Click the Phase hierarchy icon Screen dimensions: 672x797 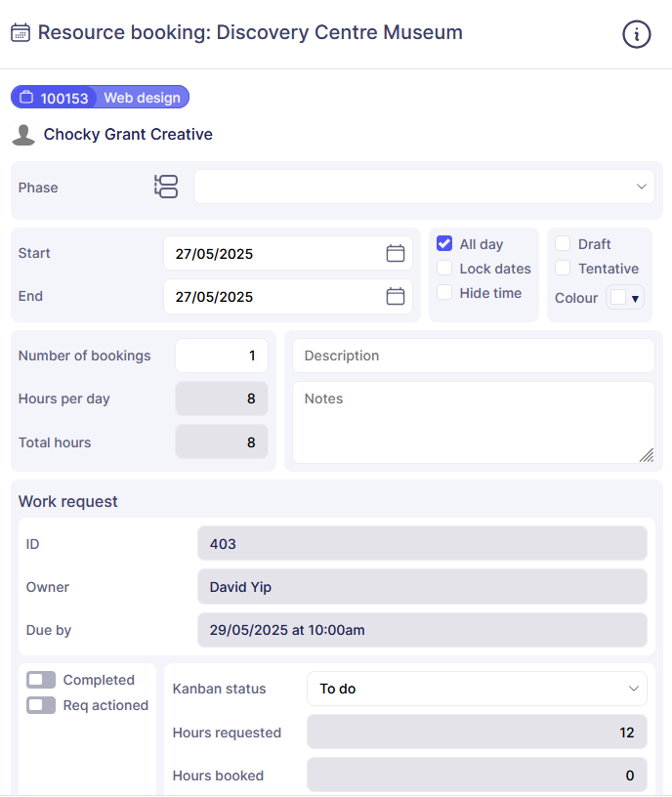[166, 187]
